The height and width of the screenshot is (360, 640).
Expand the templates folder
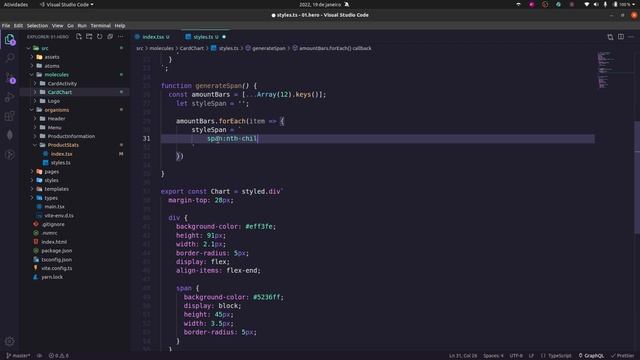click(x=56, y=189)
